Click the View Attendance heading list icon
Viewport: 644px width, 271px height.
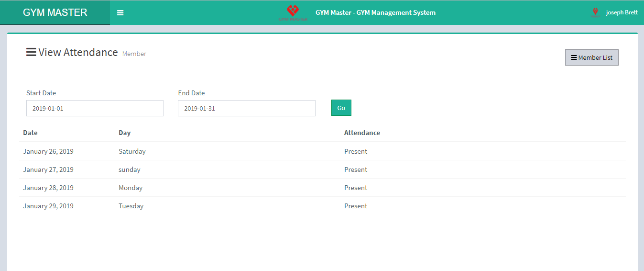(x=31, y=52)
